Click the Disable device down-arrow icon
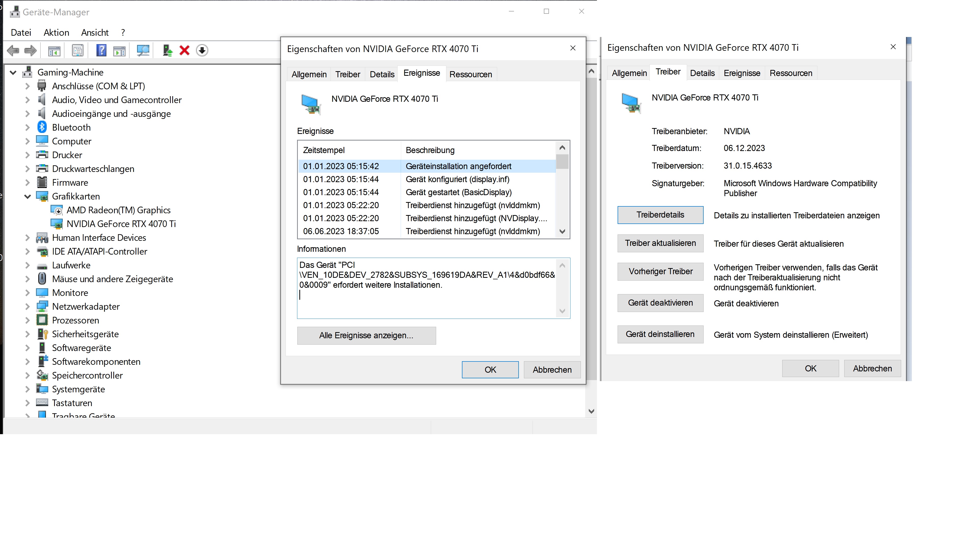The image size is (980, 551). tap(202, 50)
